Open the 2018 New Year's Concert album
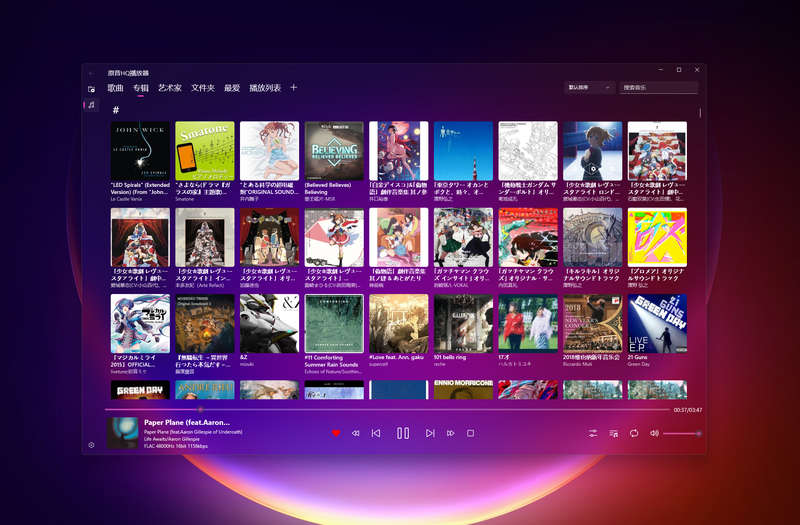Screen dimensions: 800x525 tap(593, 323)
